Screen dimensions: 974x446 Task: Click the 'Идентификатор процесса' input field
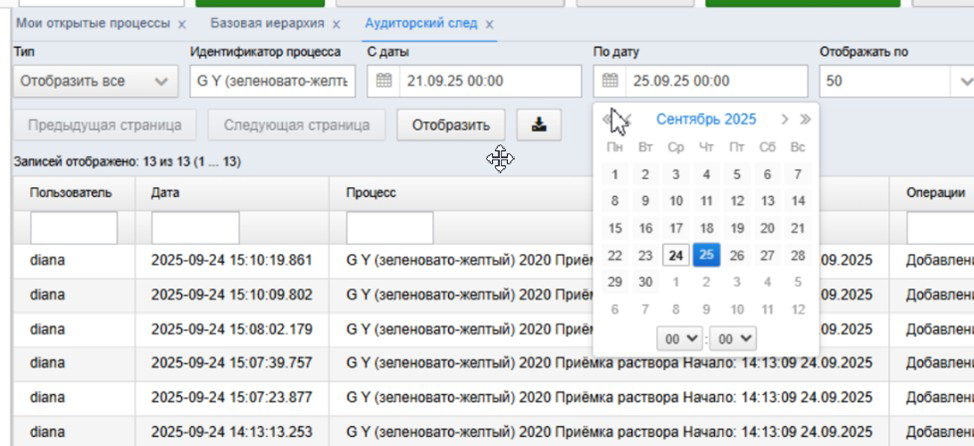(273, 81)
